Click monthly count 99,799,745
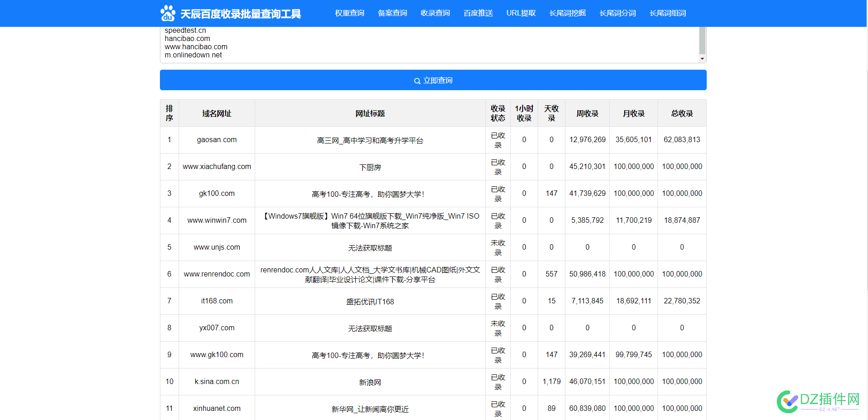Screen dimensions: 868x420 tap(634, 355)
